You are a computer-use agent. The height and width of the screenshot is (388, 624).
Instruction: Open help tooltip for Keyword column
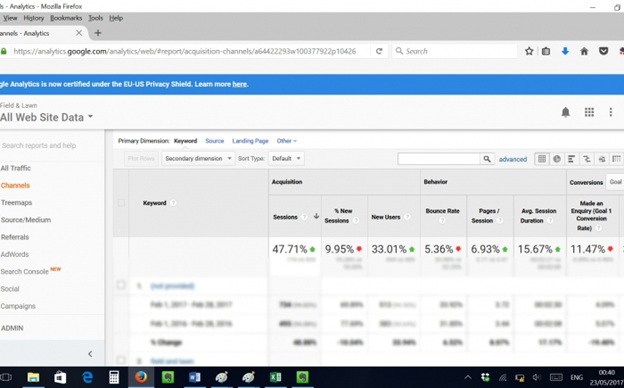point(173,203)
